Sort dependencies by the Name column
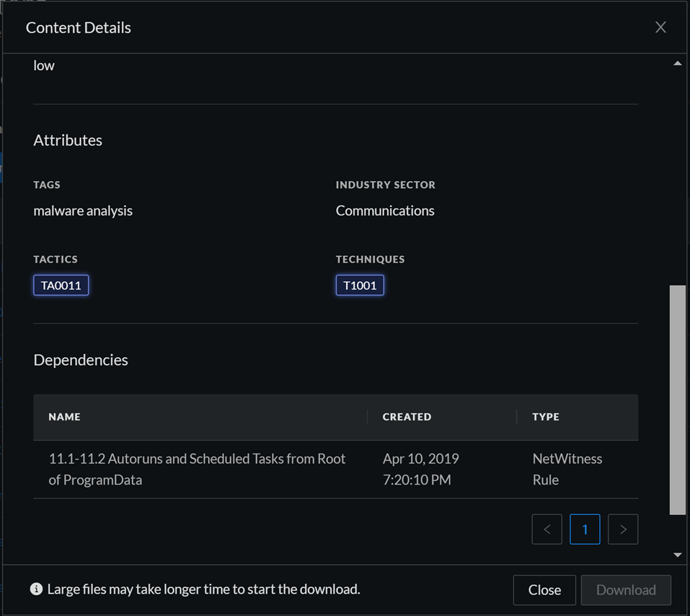The height and width of the screenshot is (616, 690). pyautogui.click(x=65, y=417)
